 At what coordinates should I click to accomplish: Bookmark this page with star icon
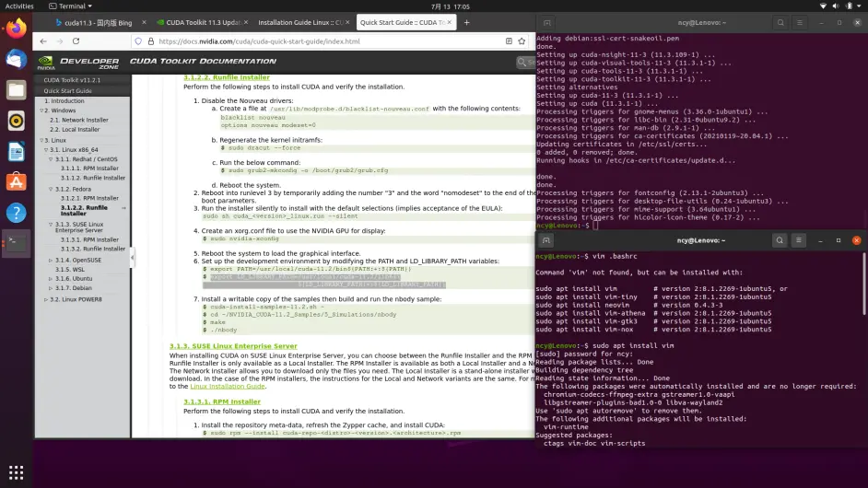click(522, 41)
